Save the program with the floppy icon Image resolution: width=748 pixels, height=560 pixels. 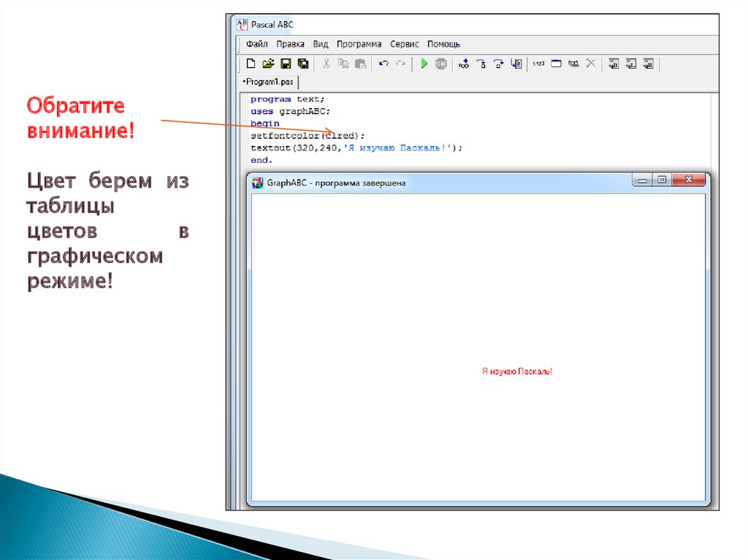click(286, 64)
